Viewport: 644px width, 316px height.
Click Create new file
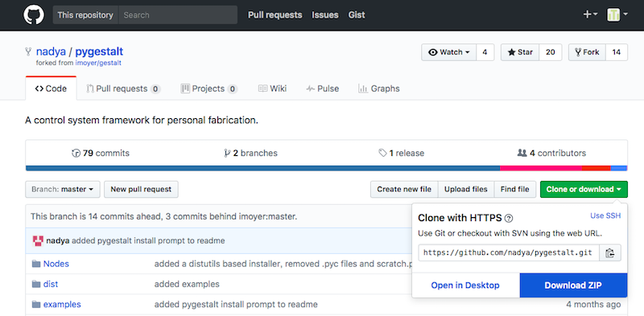pyautogui.click(x=404, y=189)
